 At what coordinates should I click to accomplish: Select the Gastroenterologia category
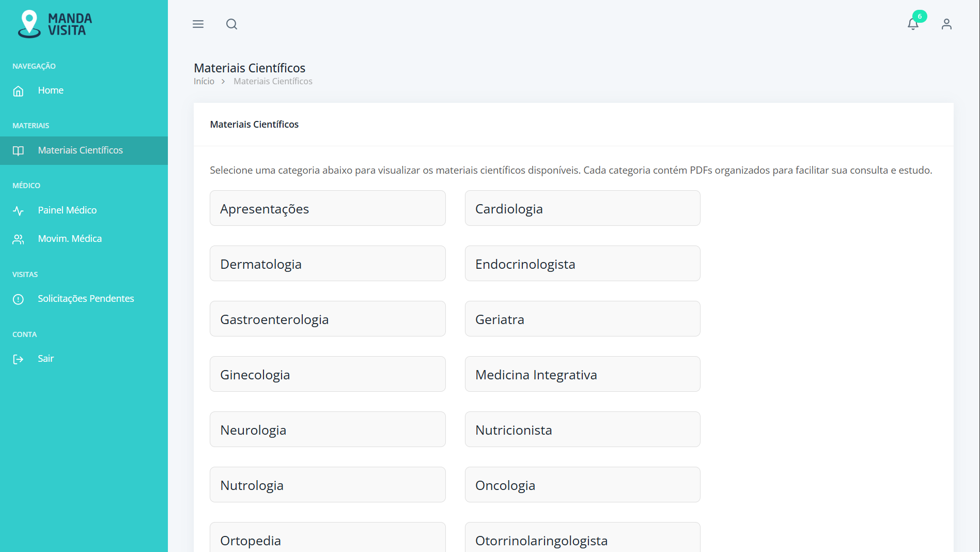click(x=328, y=319)
